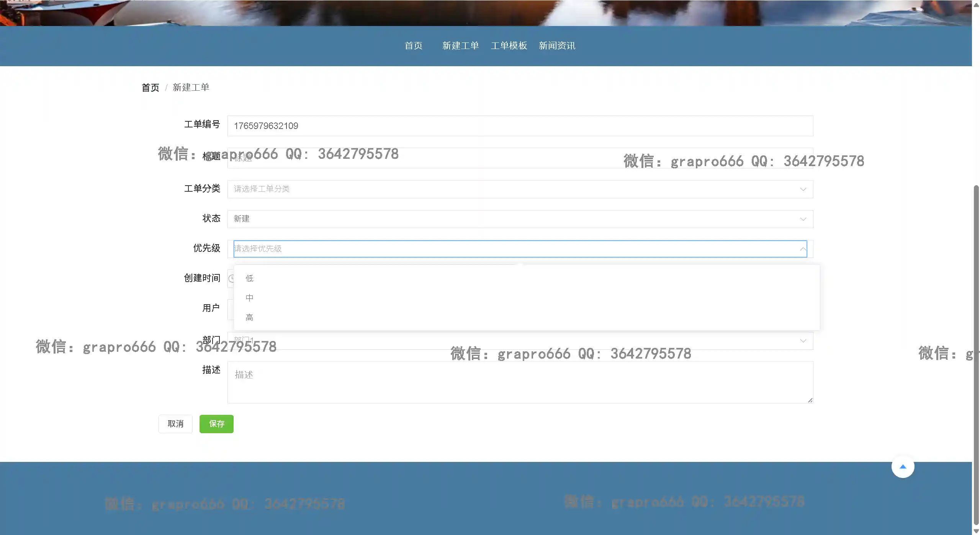Go to 首页 in navigation bar

click(x=413, y=46)
